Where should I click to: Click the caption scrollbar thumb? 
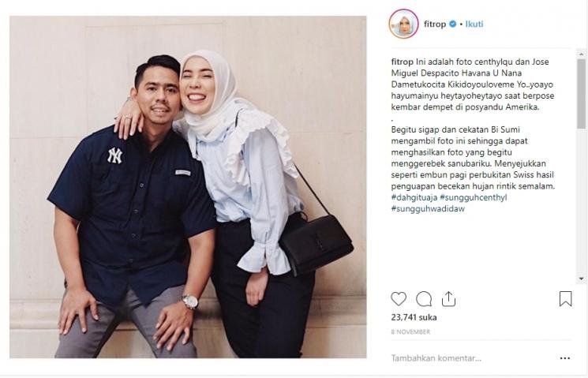tap(581, 94)
